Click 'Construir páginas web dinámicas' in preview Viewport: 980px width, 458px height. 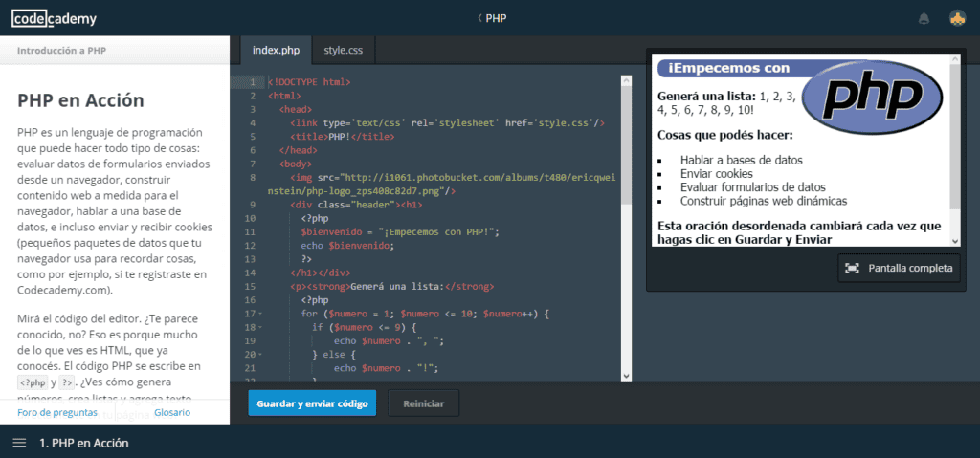pyautogui.click(x=764, y=201)
